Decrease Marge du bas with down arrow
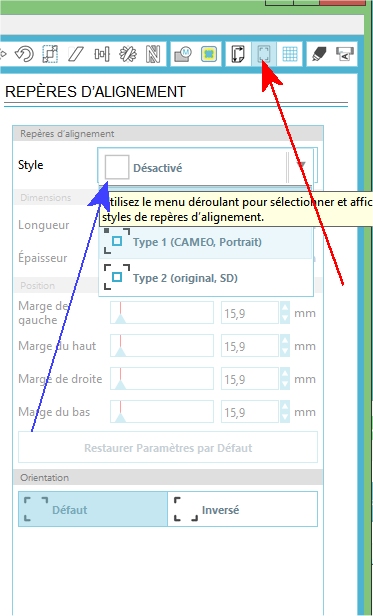 click(285, 417)
